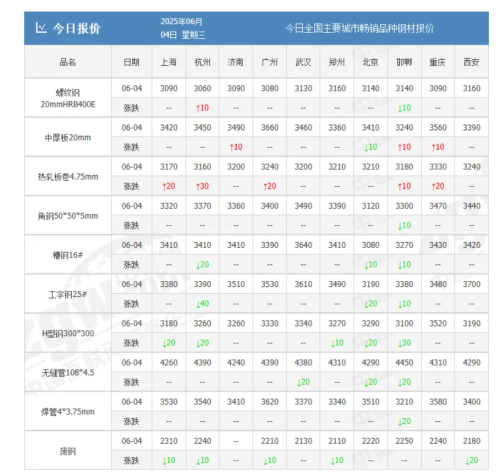Click 槽钢 Wuhan price 3640
The height and width of the screenshot is (473, 500).
pyautogui.click(x=303, y=245)
